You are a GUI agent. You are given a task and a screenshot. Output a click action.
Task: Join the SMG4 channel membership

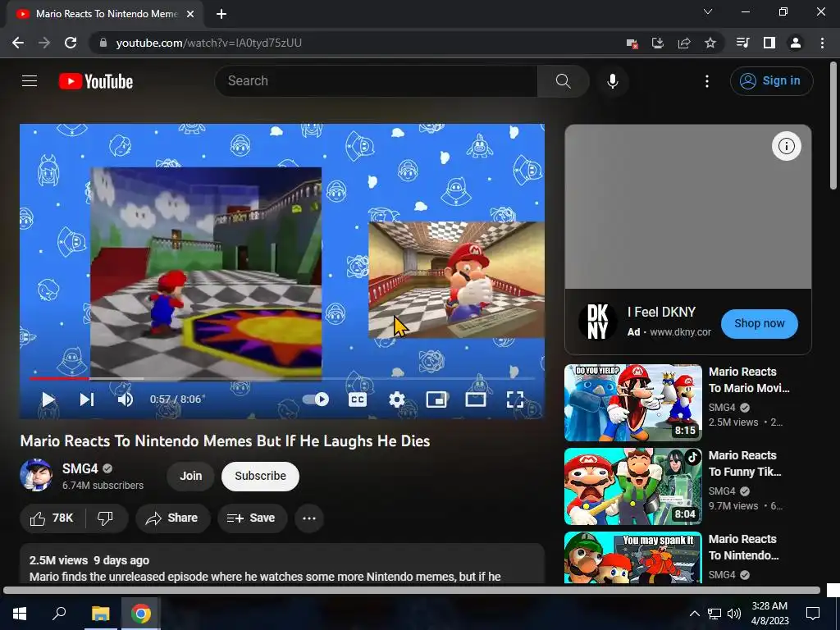coord(190,476)
